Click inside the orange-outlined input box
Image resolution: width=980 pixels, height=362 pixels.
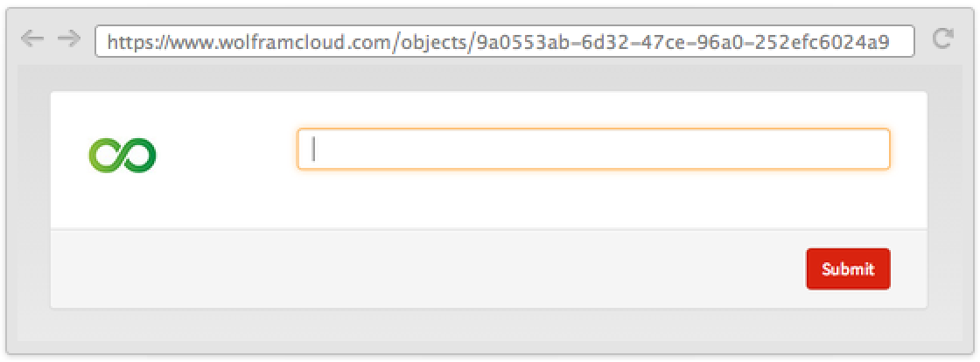coord(593,150)
